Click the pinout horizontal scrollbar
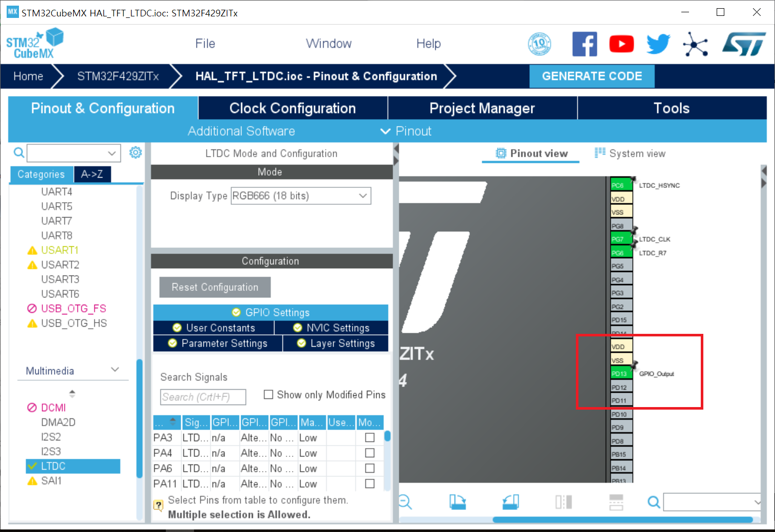Viewport: 775px width, 532px height. [622, 520]
